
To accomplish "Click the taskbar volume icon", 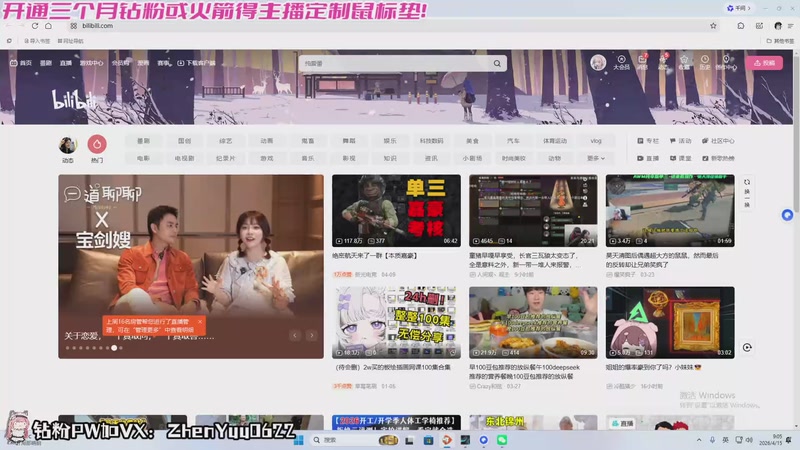I will tap(749, 440).
